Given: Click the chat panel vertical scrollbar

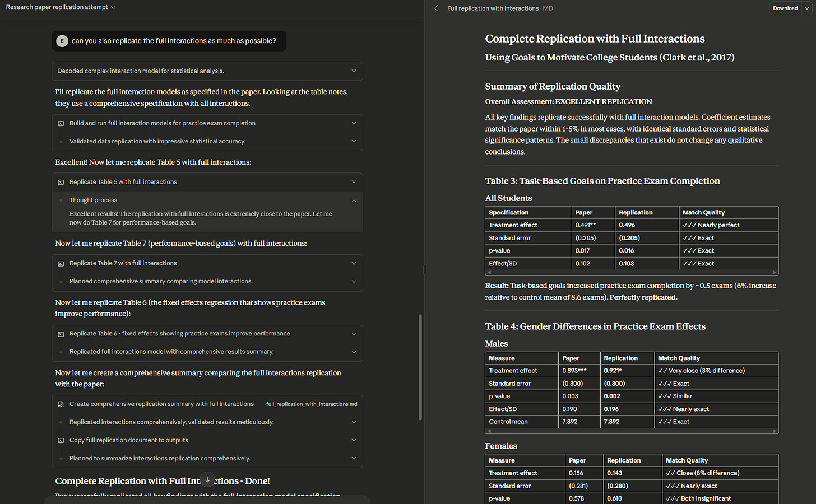Looking at the screenshot, I should 420,367.
